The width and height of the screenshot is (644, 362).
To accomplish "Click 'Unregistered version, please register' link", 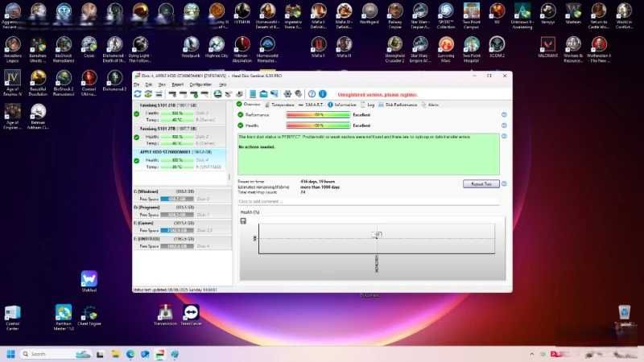I will tap(378, 95).
